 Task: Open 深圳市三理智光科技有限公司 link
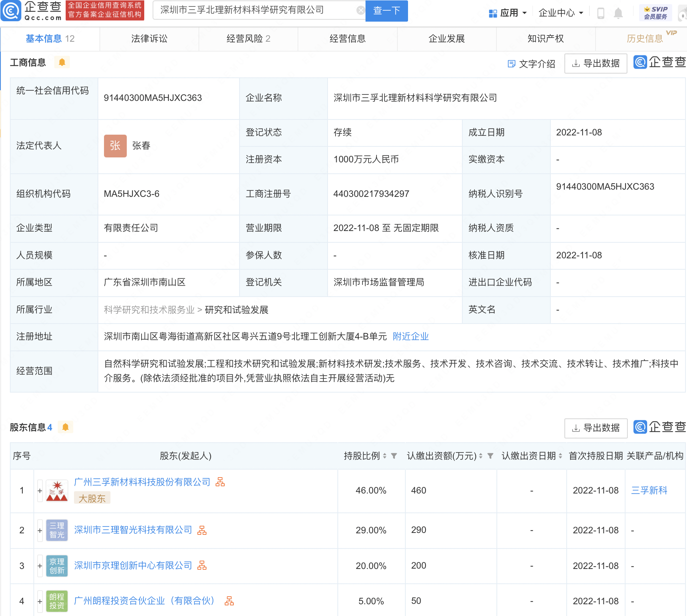click(133, 530)
